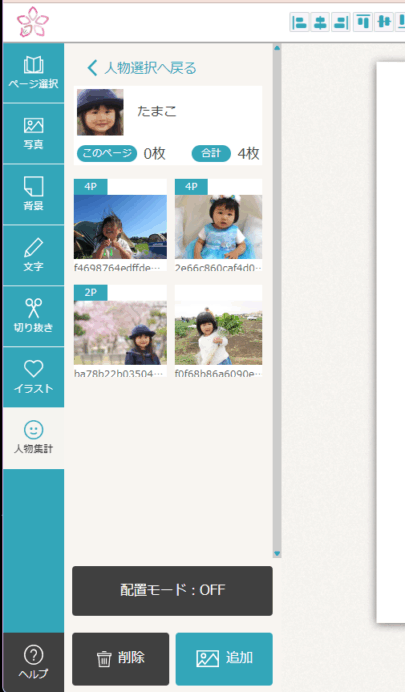
Task: Open the ページ選択 page selection panel
Action: (34, 73)
